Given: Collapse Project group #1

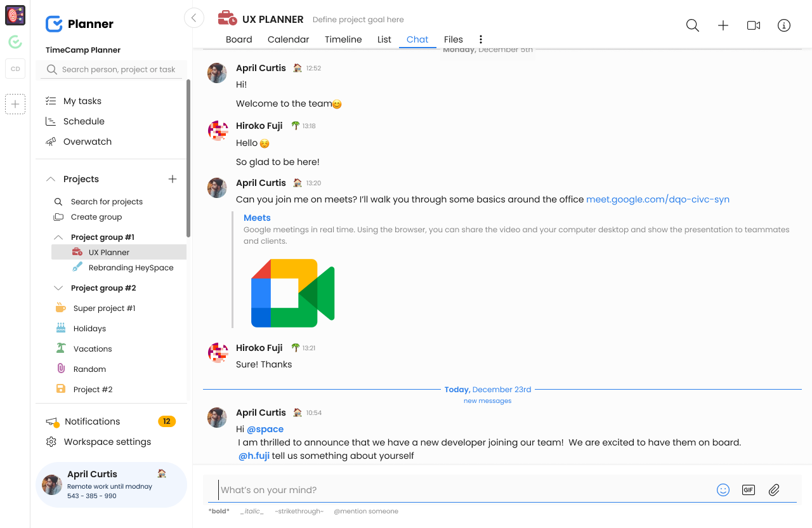Looking at the screenshot, I should (x=58, y=237).
